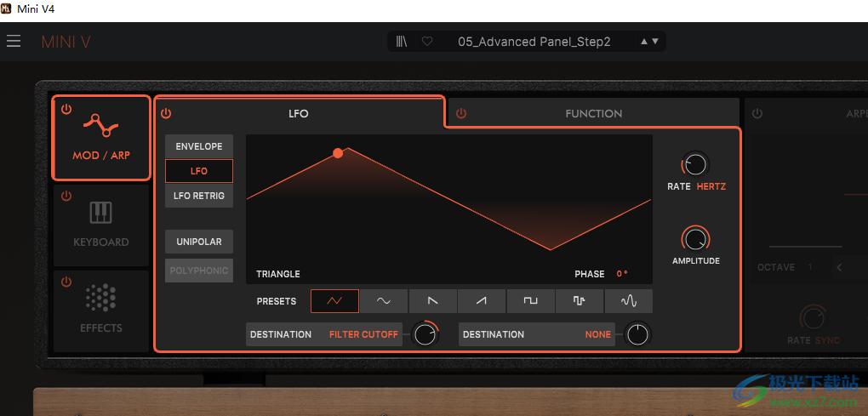Toggle the LFO power button
The width and height of the screenshot is (868, 416).
(167, 113)
